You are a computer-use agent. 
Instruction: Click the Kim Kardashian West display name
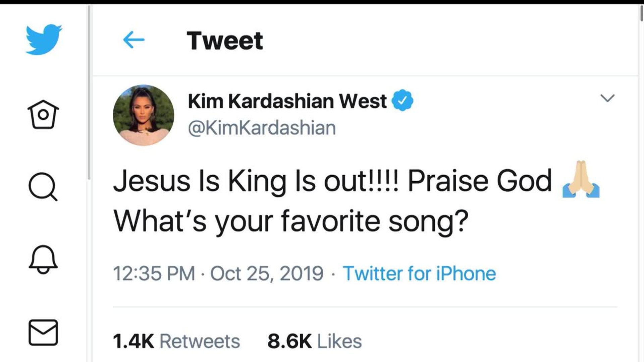[x=287, y=101]
